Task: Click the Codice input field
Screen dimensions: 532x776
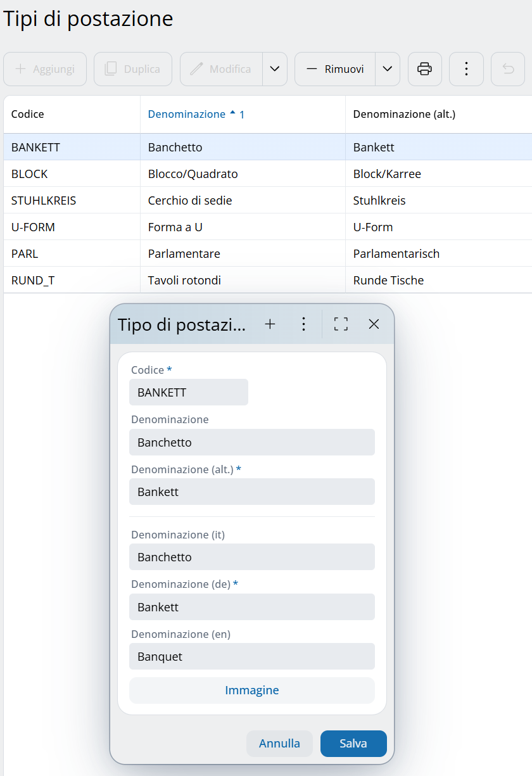Action: [188, 392]
